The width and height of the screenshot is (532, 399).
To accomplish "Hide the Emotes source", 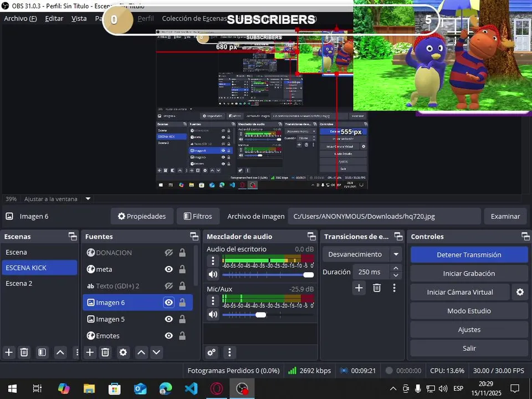I will 168,336.
